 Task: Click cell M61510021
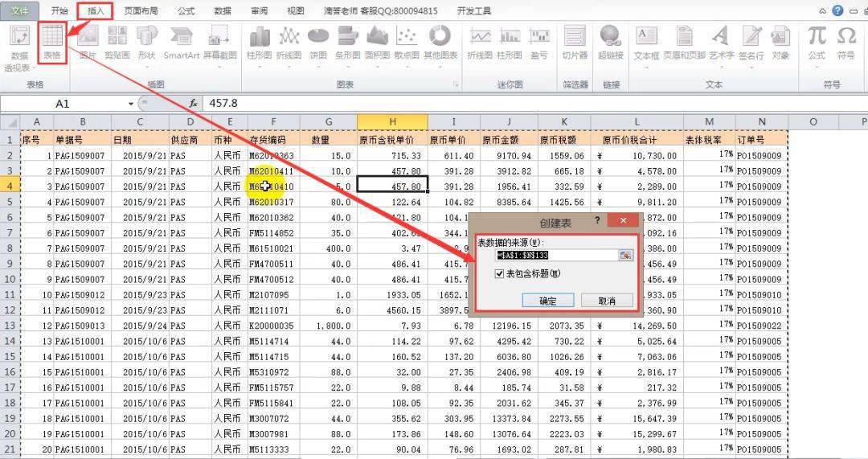tap(274, 248)
